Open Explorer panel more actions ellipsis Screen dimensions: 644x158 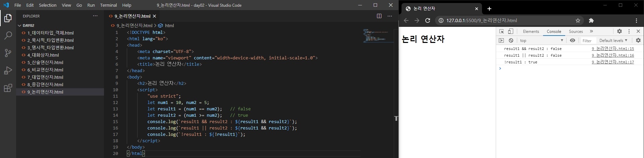coord(95,16)
